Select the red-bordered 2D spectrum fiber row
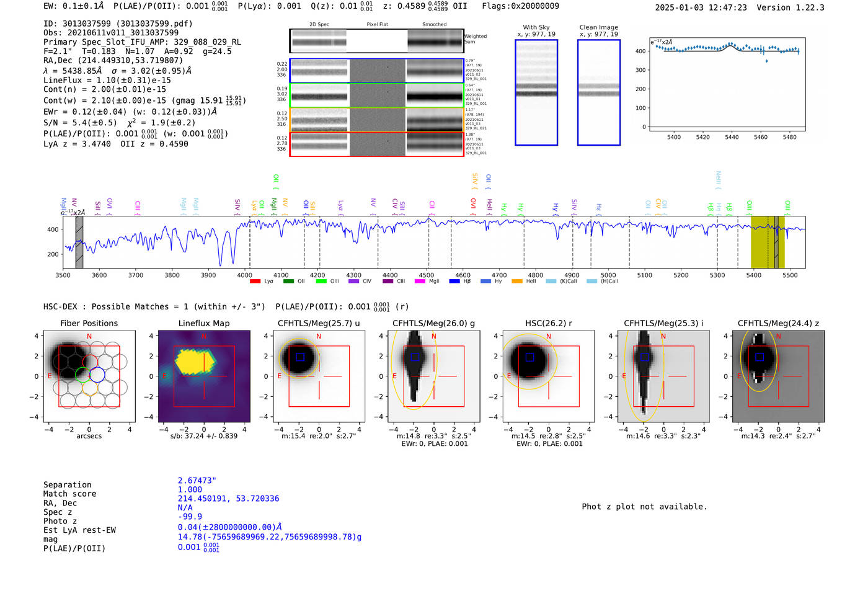 point(377,144)
